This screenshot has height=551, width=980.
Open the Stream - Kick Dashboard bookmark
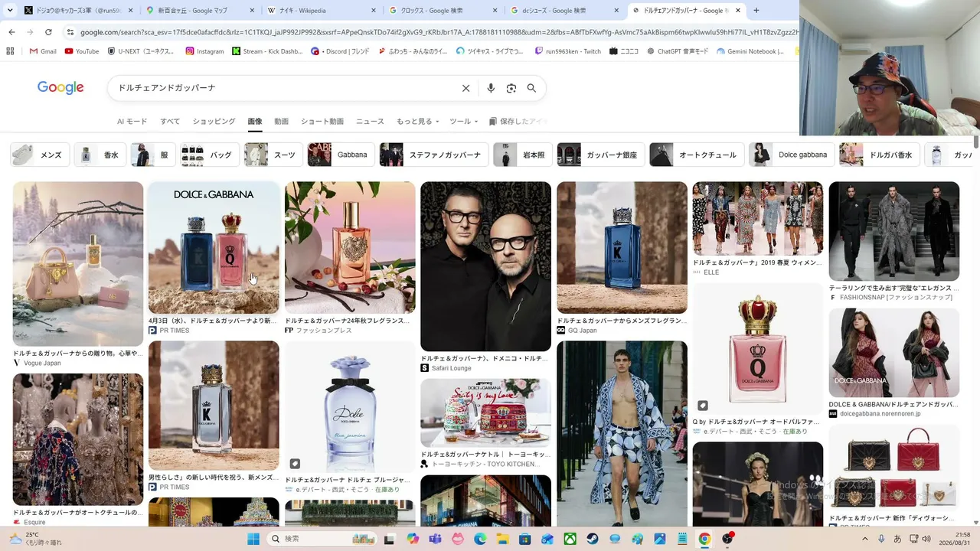click(x=268, y=51)
